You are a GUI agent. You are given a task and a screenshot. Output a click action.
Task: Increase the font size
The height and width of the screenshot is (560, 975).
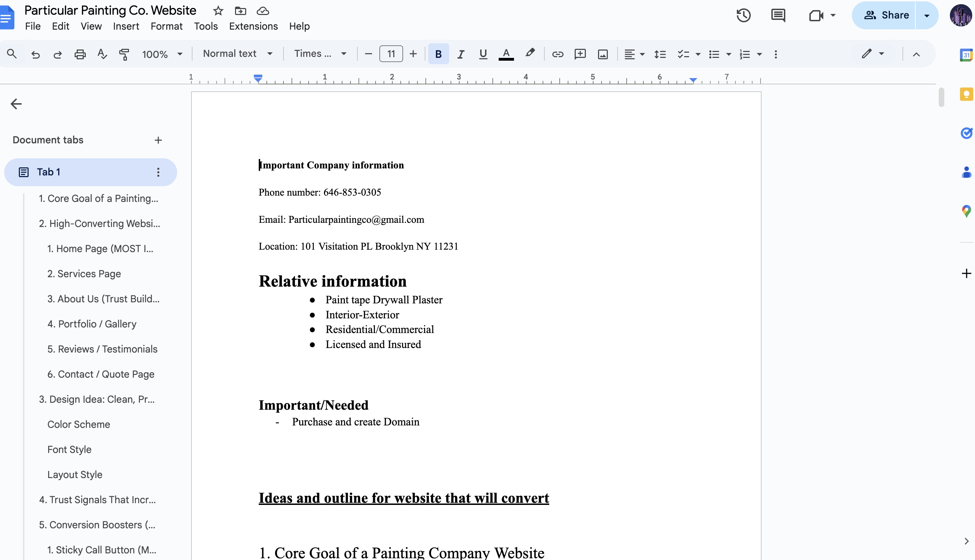pyautogui.click(x=413, y=54)
